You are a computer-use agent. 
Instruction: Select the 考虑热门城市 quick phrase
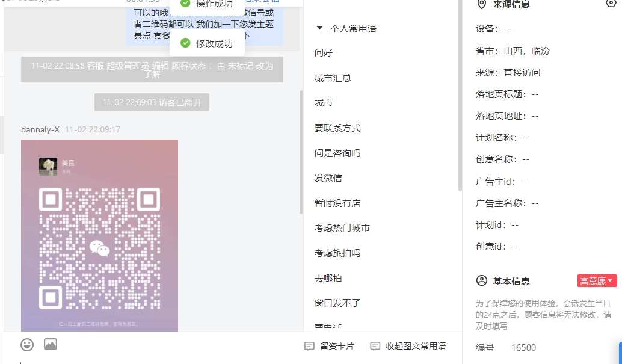342,228
